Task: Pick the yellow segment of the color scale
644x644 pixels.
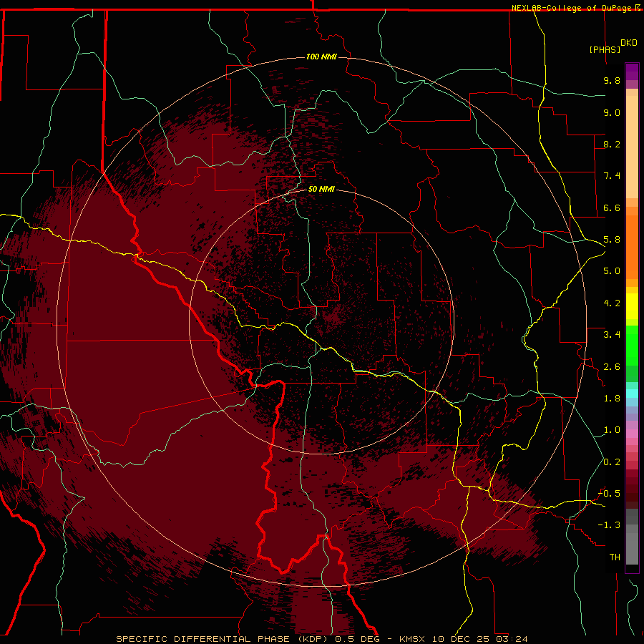Action: 632,306
